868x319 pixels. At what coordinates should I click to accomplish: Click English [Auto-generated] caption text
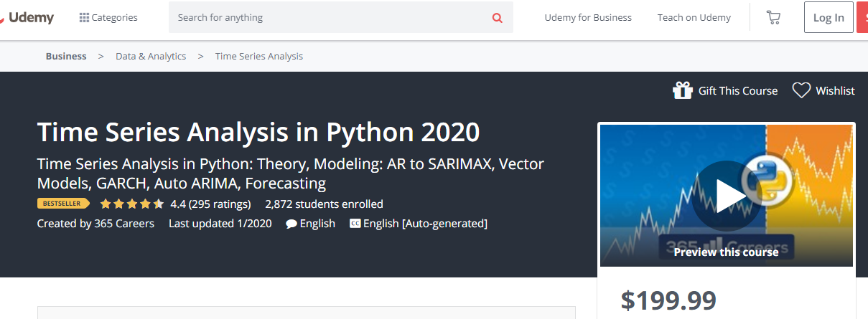coord(425,223)
